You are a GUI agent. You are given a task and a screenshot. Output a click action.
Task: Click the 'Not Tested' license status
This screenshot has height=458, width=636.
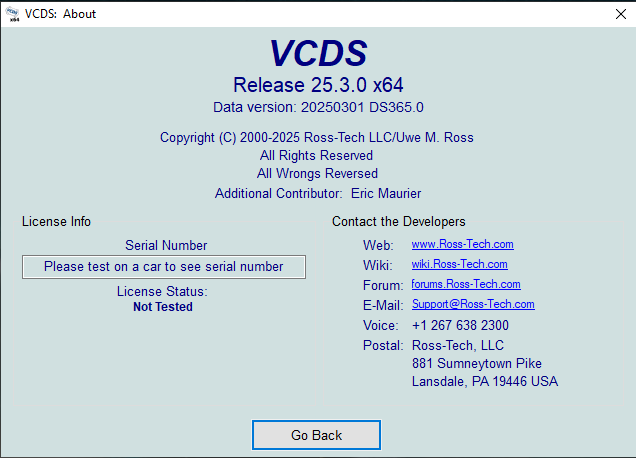pyautogui.click(x=163, y=307)
